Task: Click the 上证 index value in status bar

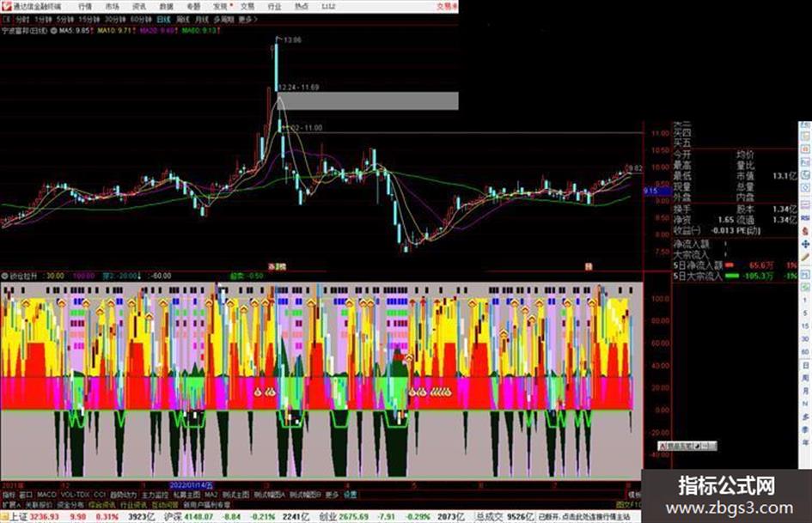Action: pos(44,517)
